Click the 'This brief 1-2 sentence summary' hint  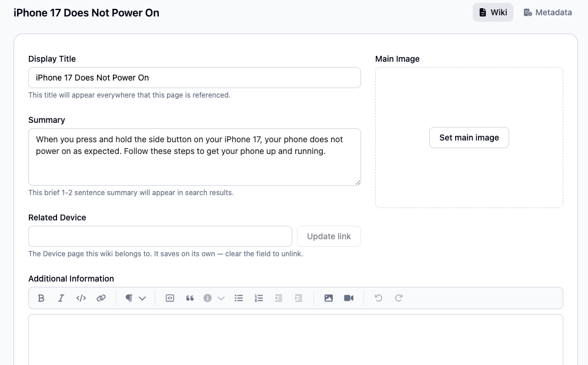(131, 193)
